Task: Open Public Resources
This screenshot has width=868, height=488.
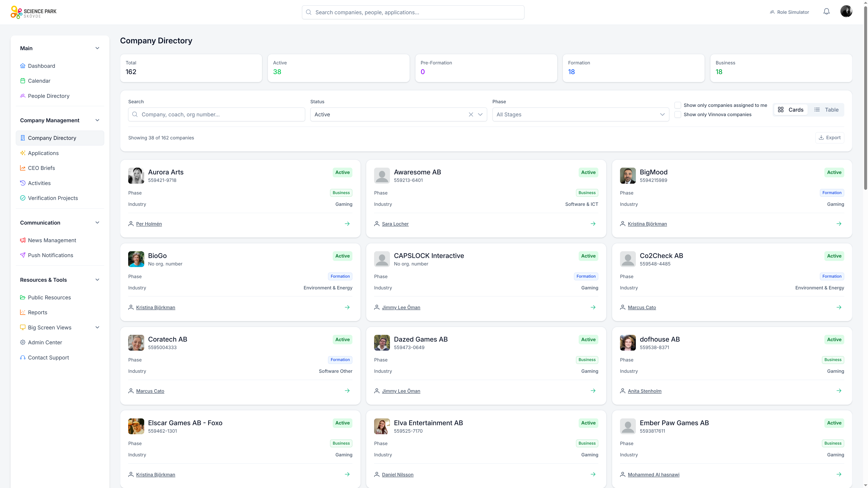Action: (x=60, y=297)
